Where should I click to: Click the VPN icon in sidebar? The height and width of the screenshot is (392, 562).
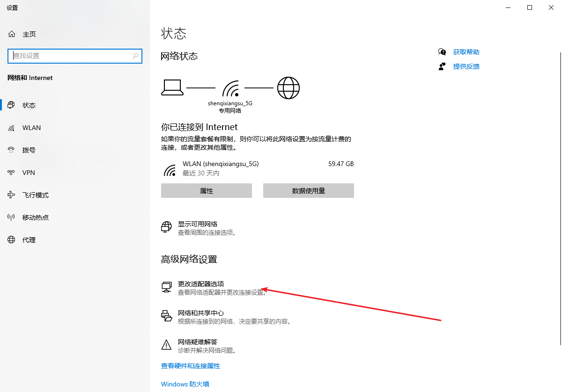tap(12, 173)
